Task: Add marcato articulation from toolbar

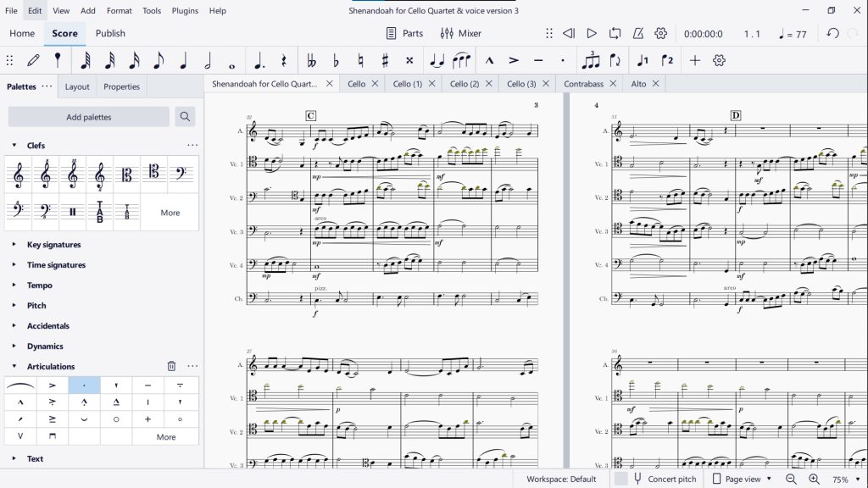Action: 489,61
